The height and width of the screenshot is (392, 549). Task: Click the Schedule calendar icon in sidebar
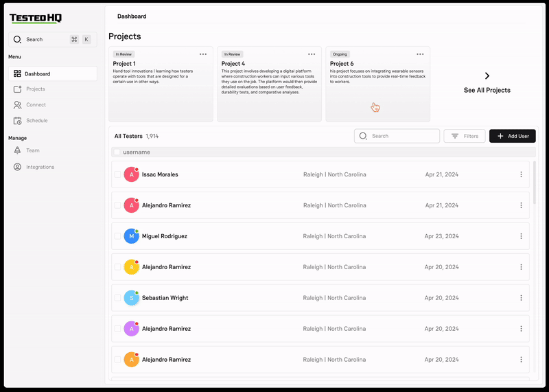click(x=18, y=121)
